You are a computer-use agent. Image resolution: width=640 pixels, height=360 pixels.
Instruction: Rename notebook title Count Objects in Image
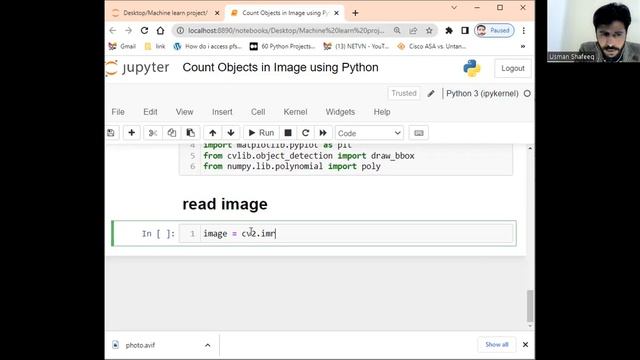pyautogui.click(x=280, y=67)
